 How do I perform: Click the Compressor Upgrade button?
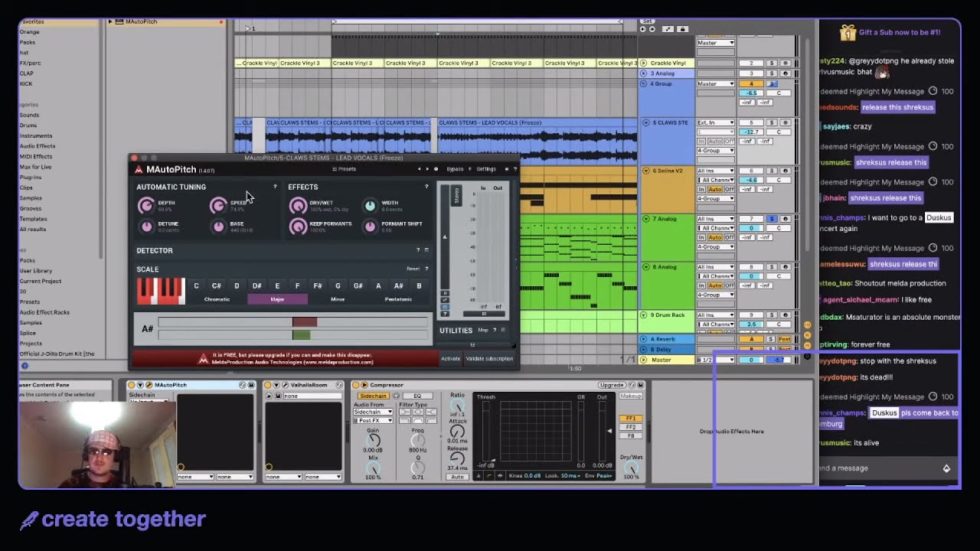612,385
